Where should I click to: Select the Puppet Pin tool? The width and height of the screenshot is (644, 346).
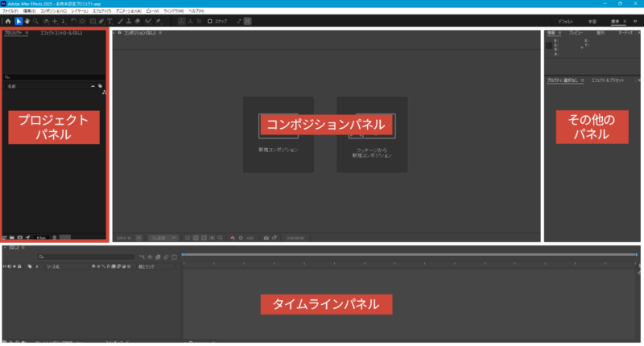pyautogui.click(x=158, y=22)
